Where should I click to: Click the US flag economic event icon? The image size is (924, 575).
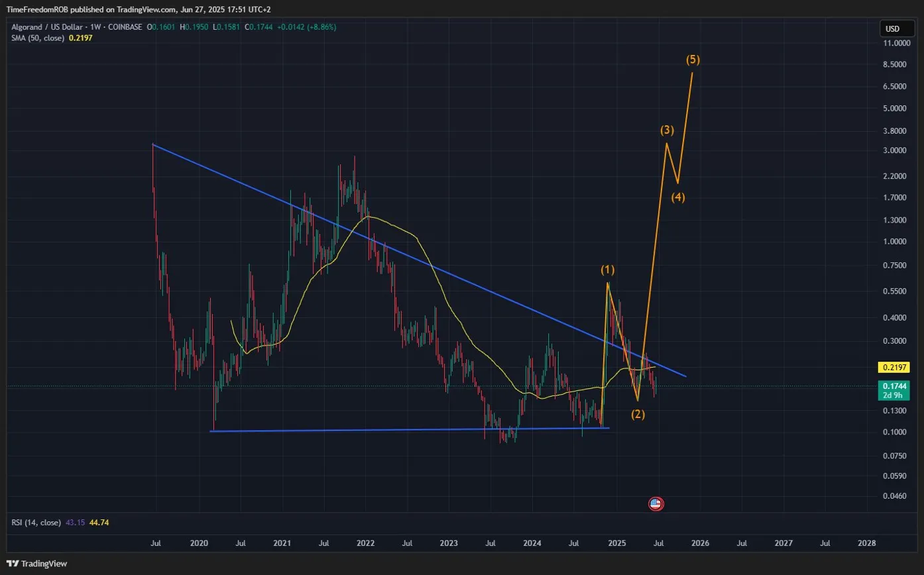pos(655,504)
